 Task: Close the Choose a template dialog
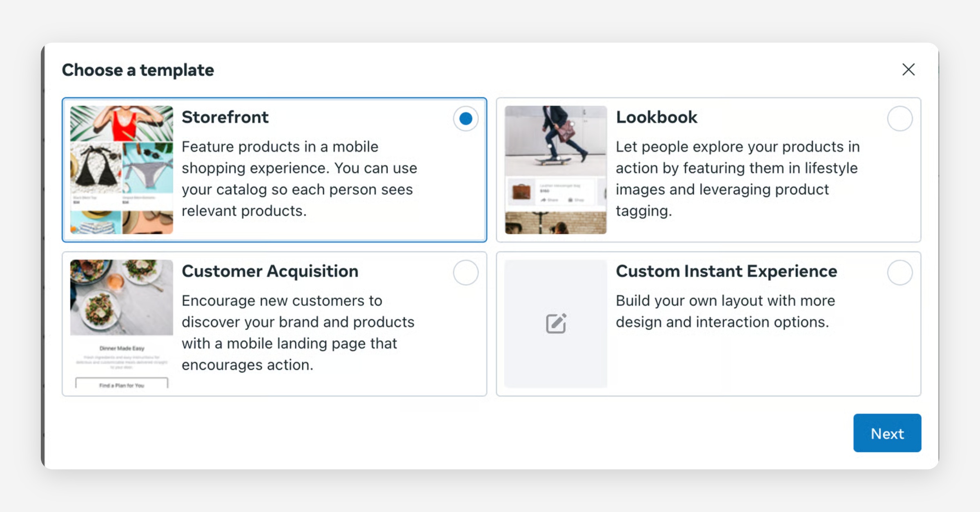908,69
